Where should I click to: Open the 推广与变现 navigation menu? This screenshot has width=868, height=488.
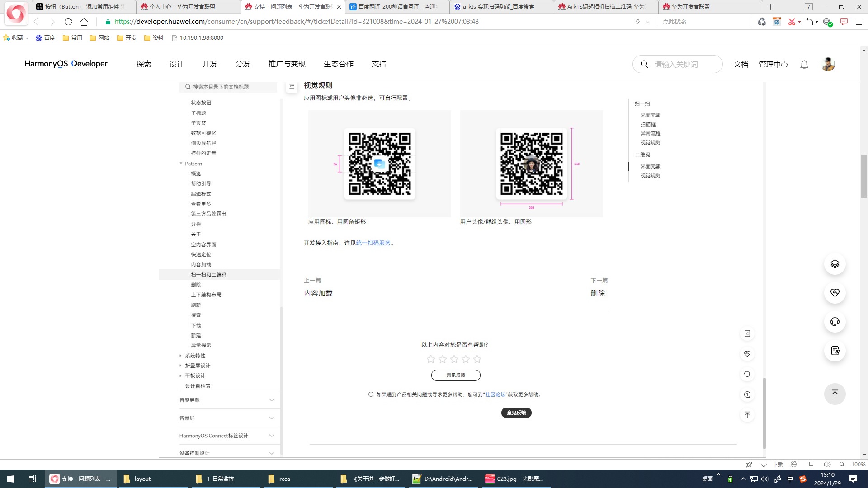[287, 64]
